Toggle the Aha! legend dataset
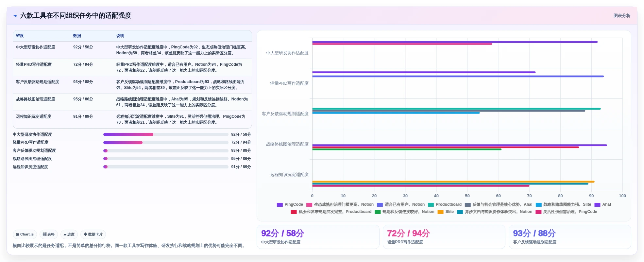Screen dimensions: 644x262 tap(603, 204)
